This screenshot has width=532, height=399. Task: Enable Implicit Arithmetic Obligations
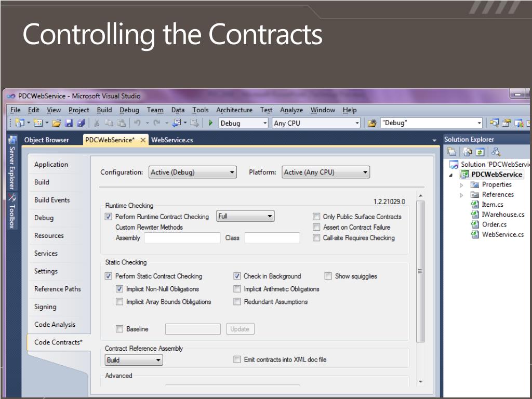tap(237, 289)
